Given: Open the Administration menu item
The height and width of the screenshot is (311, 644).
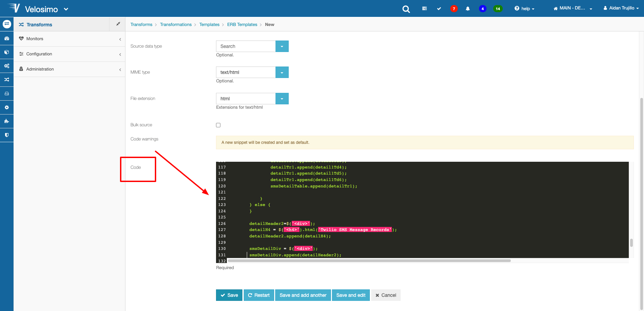Looking at the screenshot, I should [69, 69].
